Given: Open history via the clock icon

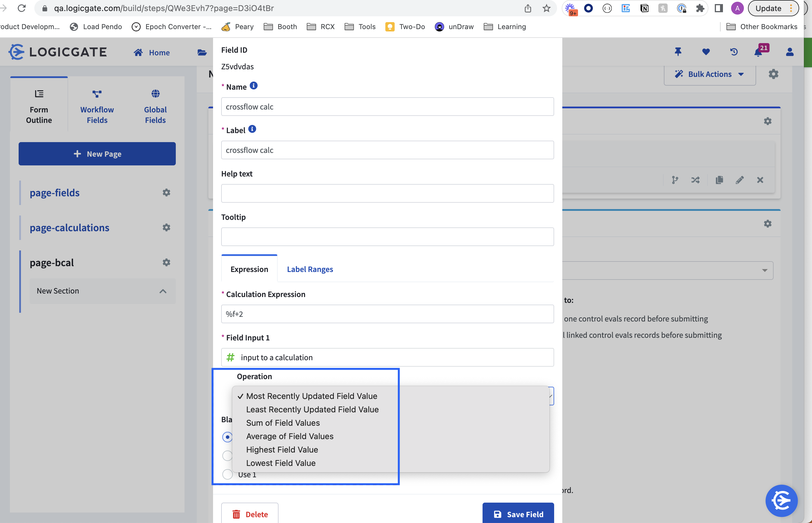Looking at the screenshot, I should click(x=734, y=52).
